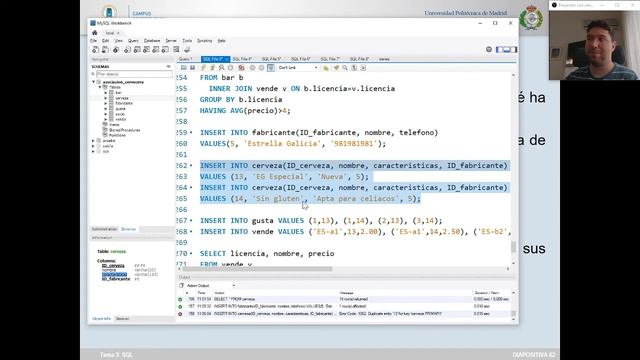Click the create new view icon
640x360 pixels.
click(x=146, y=49)
